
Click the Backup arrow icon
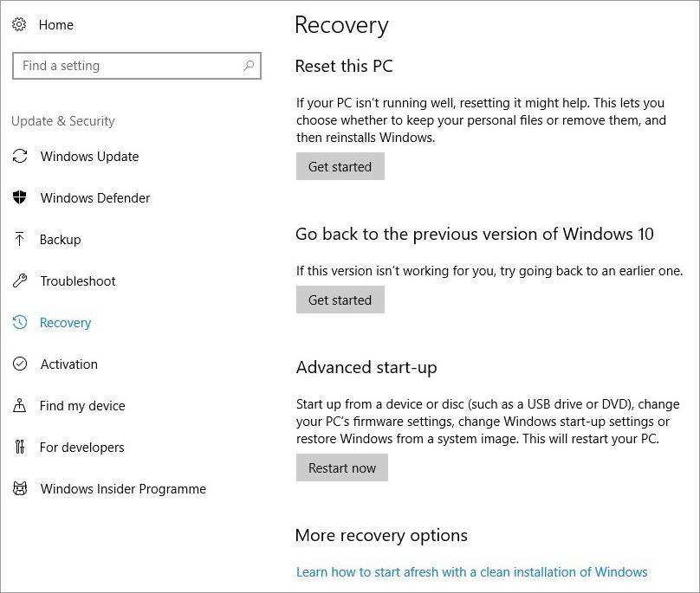click(x=20, y=240)
